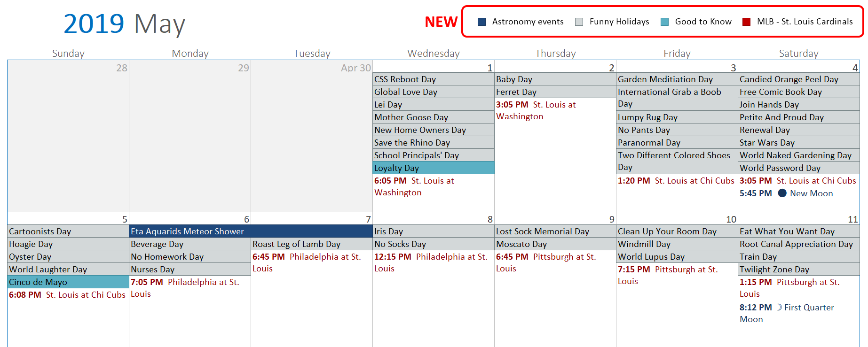Select the Star Wars Day entry
This screenshot has height=347, width=868.
[x=798, y=142]
